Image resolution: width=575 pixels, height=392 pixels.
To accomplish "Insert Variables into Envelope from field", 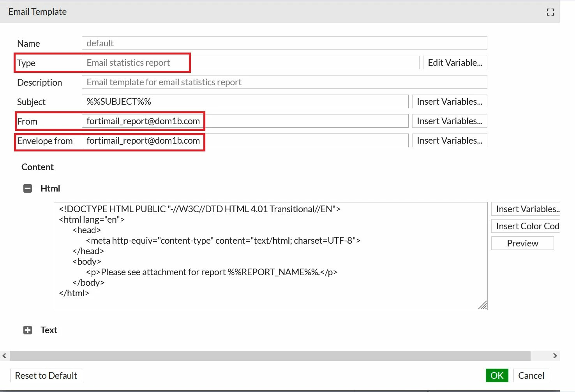I will [450, 141].
